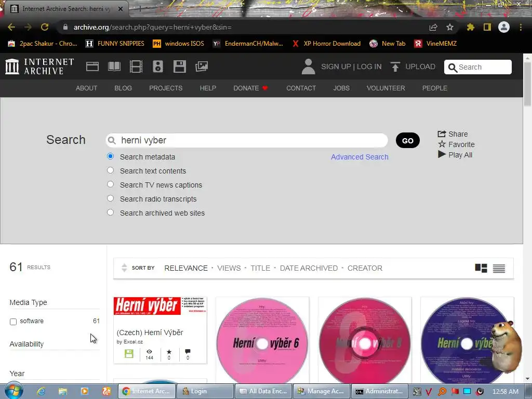532x399 pixels.
Task: Select Search metadata radio button
Action: [x=110, y=156]
